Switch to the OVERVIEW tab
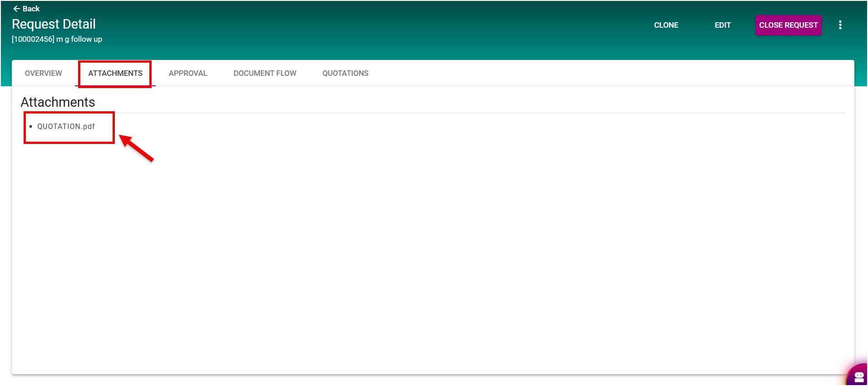This screenshot has width=868, height=386. pyautogui.click(x=43, y=73)
